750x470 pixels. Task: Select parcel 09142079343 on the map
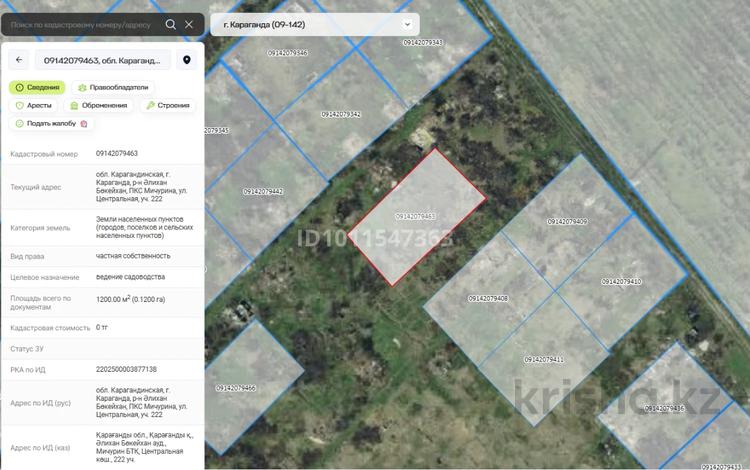[422, 43]
